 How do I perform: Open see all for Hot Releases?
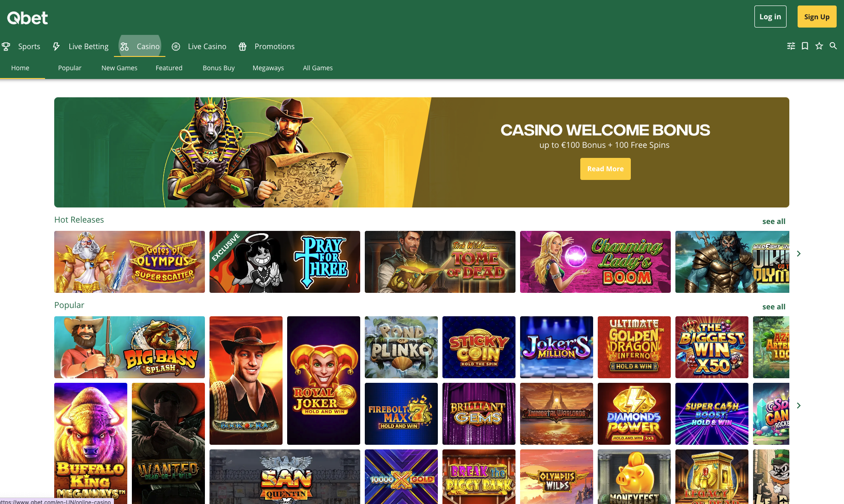[x=774, y=221]
